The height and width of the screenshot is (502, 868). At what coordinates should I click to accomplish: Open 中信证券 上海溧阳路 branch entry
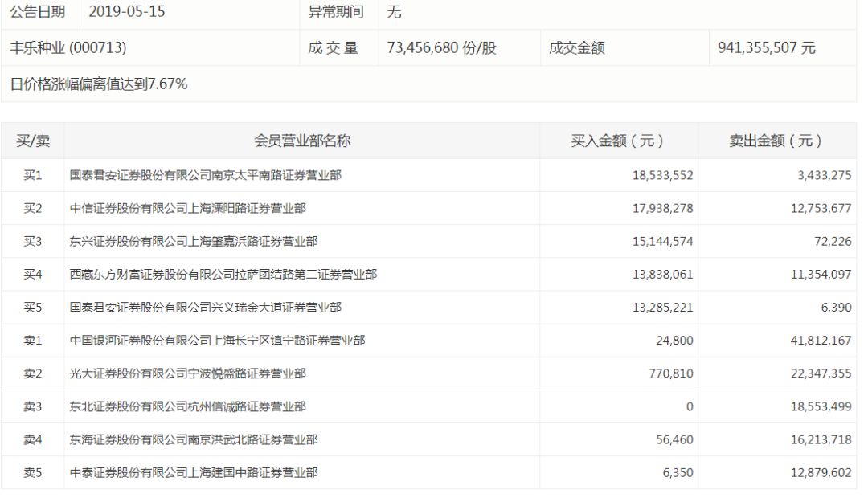[188, 209]
